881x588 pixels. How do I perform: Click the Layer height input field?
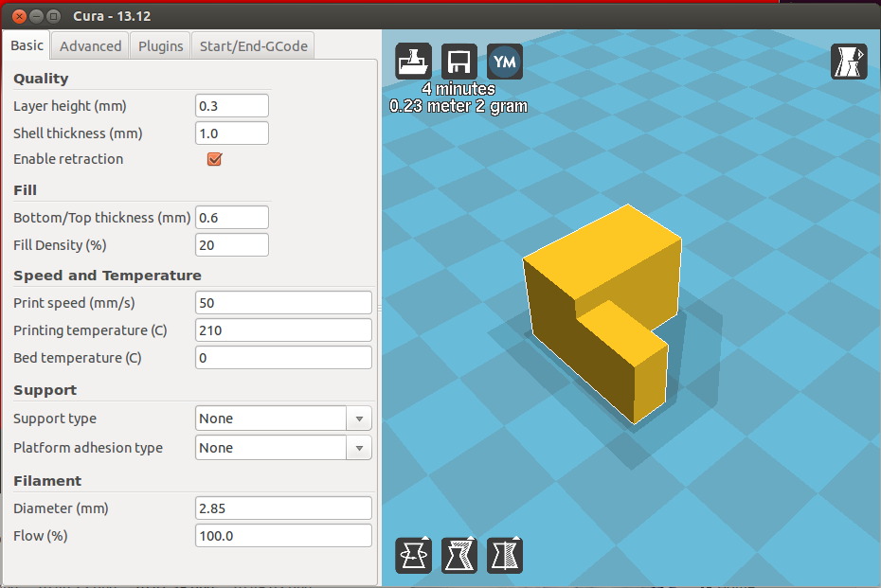[231, 106]
